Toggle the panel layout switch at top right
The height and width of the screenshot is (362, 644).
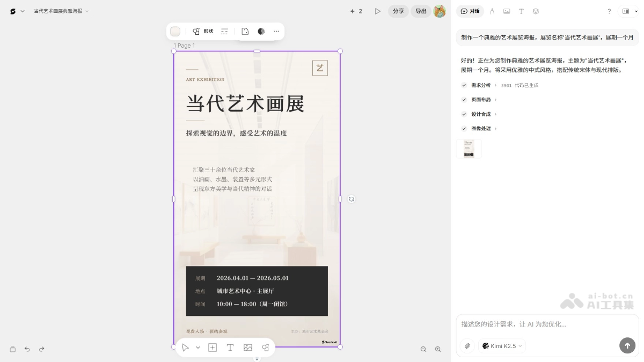pyautogui.click(x=625, y=11)
